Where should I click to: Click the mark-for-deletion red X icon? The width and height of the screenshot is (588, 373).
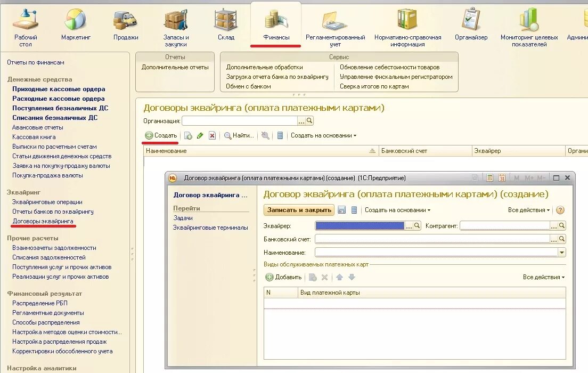[x=213, y=135]
